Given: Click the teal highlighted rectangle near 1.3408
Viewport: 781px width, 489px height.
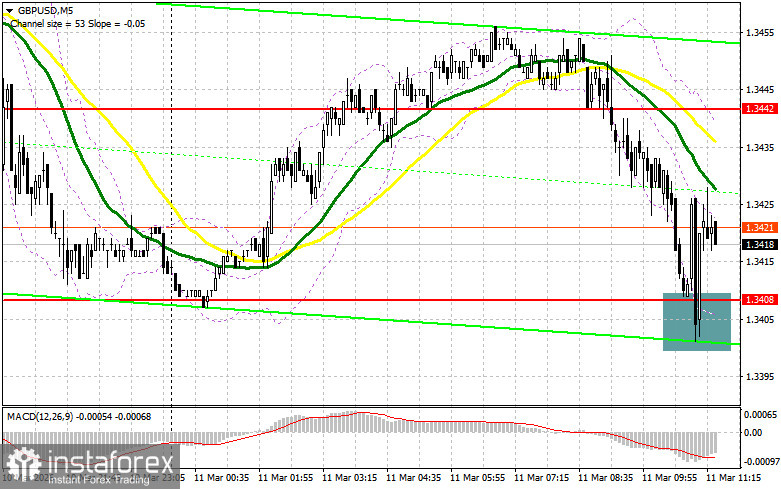Looking at the screenshot, I should (x=696, y=322).
